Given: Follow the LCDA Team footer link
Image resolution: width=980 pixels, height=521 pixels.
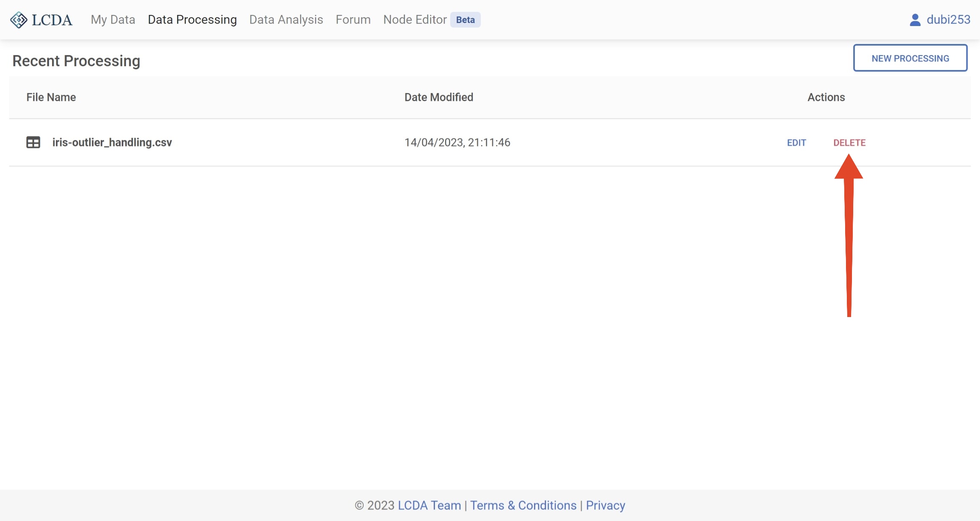Looking at the screenshot, I should click(x=429, y=505).
